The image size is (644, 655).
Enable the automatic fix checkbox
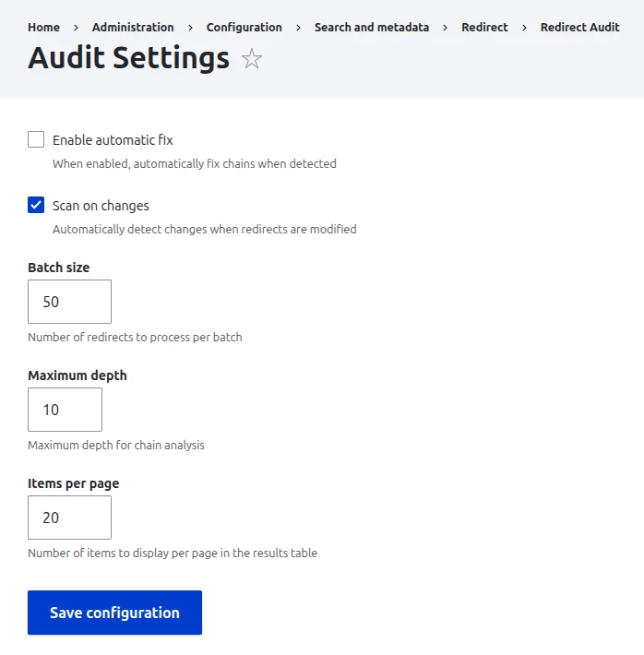(36, 139)
